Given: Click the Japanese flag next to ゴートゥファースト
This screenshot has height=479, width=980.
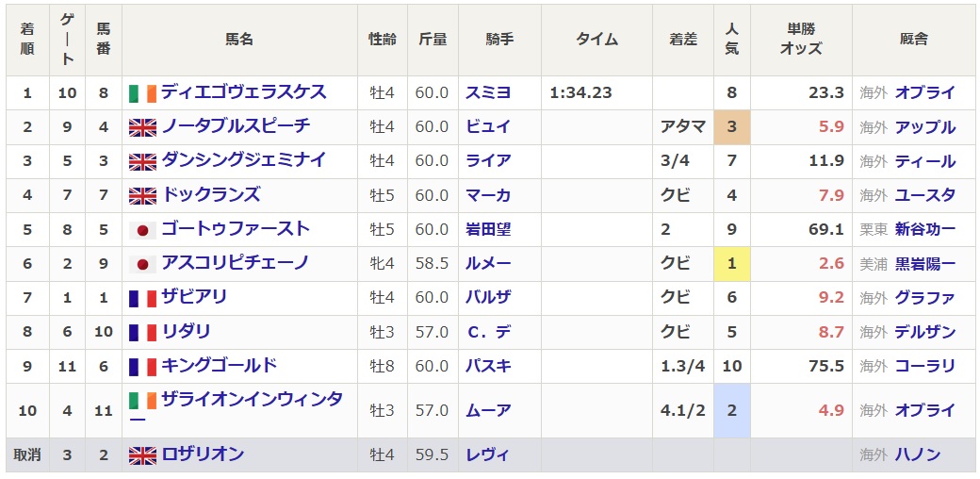Looking at the screenshot, I should click(x=142, y=230).
